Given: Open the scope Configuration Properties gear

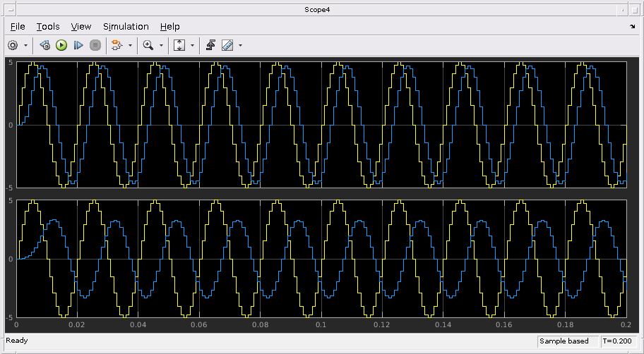Looking at the screenshot, I should [x=13, y=45].
